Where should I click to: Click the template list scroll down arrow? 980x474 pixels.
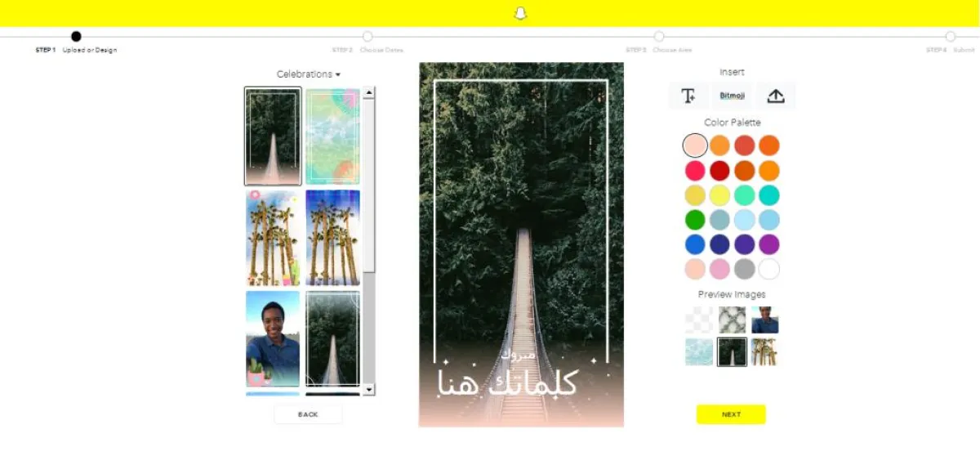click(x=368, y=390)
